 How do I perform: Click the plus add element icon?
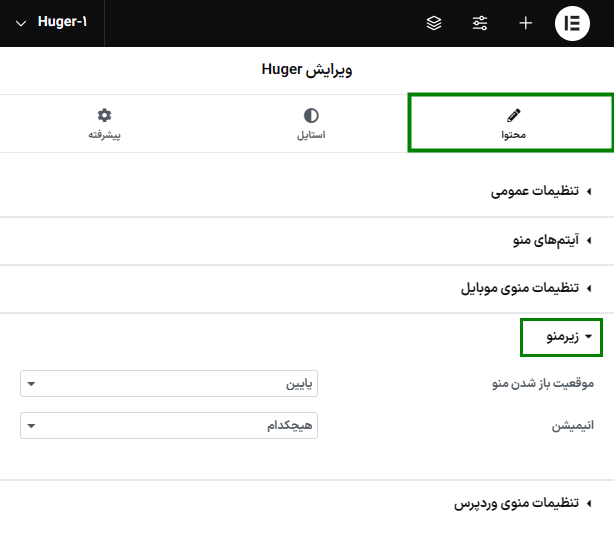pyautogui.click(x=526, y=23)
